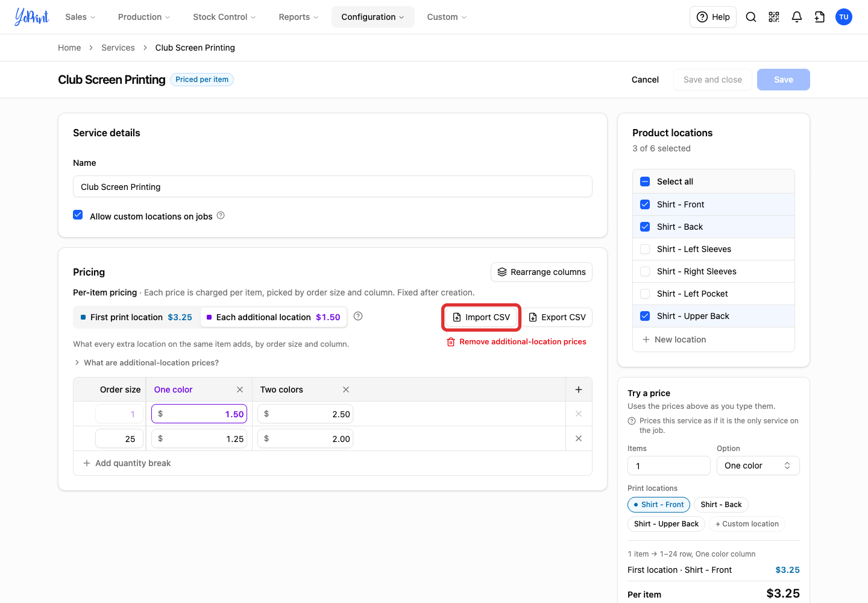Image resolution: width=868 pixels, height=603 pixels.
Task: Open the Option dropdown showing One color
Action: [x=758, y=466]
